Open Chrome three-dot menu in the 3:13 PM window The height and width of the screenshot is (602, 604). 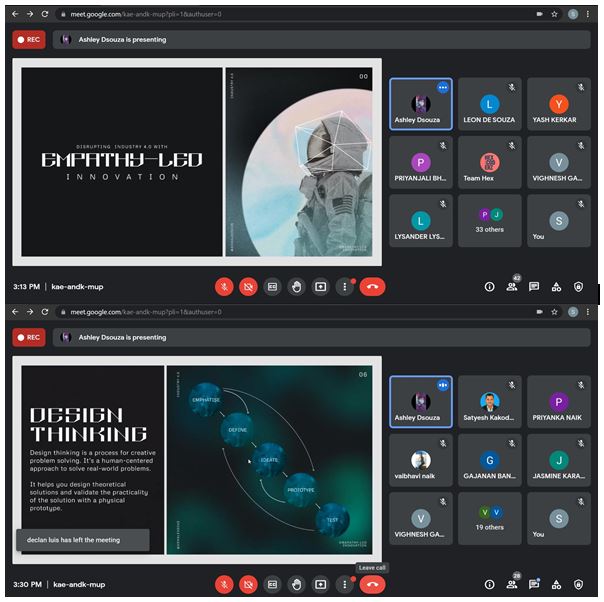587,14
